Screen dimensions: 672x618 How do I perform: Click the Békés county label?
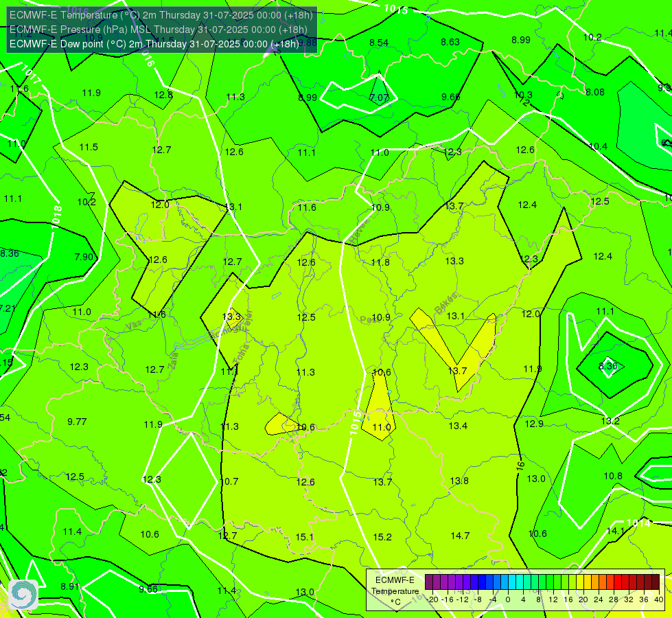click(x=445, y=304)
